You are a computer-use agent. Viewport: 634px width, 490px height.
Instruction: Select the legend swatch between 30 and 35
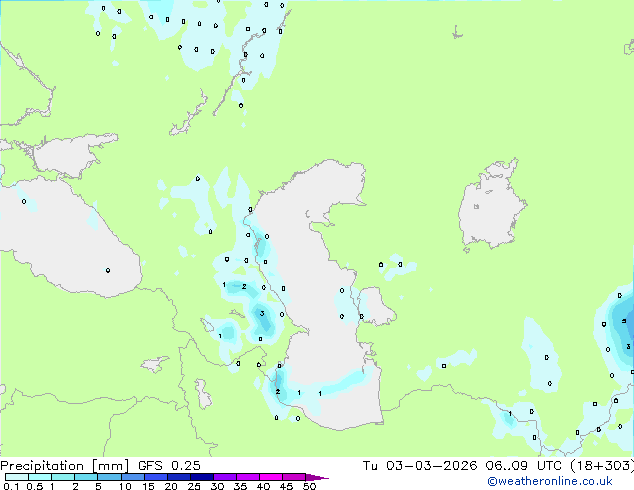tap(225, 477)
